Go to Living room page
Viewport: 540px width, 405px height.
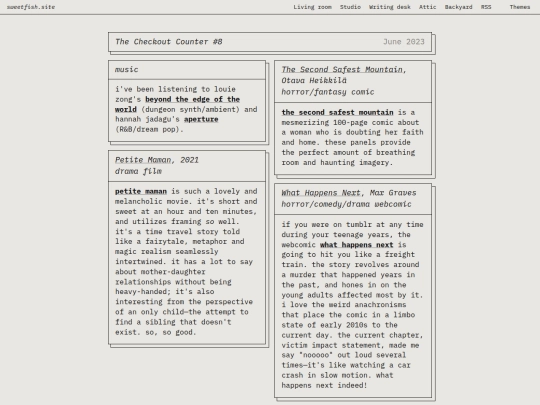coord(312,7)
